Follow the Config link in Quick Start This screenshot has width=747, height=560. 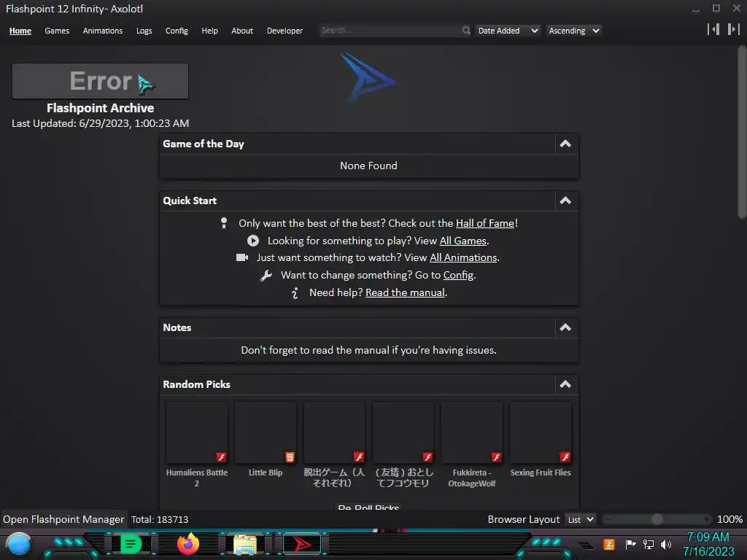coord(458,275)
